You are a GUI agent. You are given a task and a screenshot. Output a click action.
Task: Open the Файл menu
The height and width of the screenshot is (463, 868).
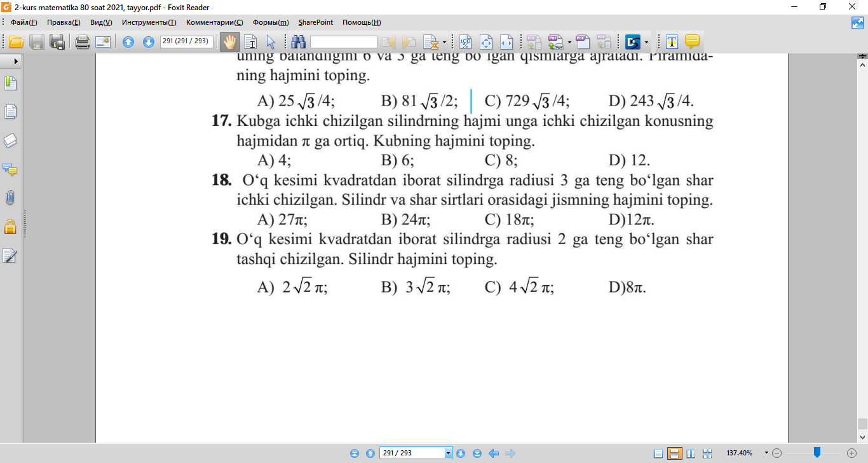24,22
